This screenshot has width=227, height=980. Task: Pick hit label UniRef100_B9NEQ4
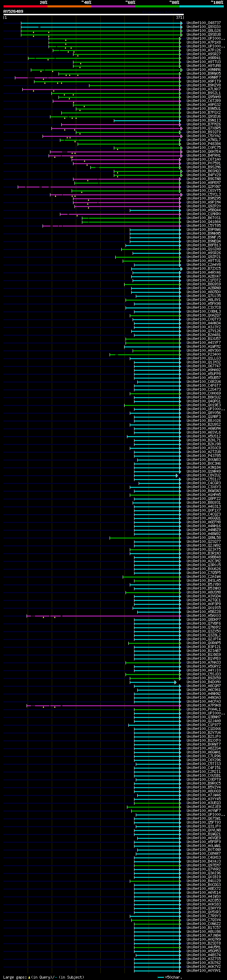203,241
